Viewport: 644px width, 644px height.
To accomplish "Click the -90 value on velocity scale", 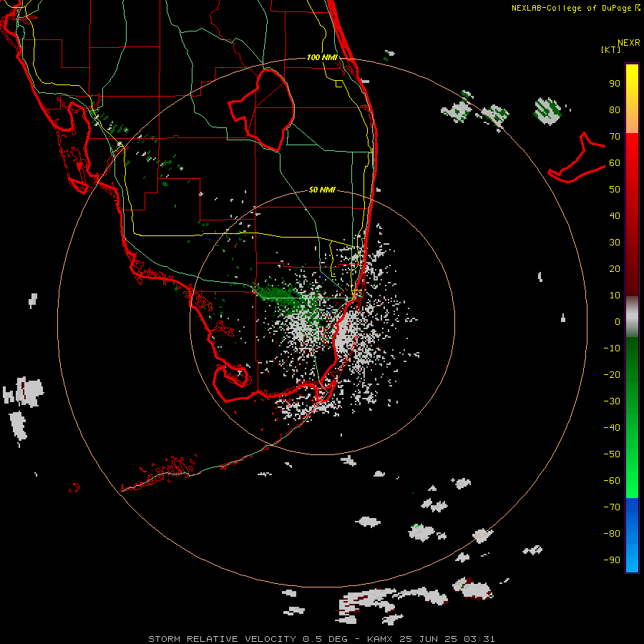I will pos(612,560).
